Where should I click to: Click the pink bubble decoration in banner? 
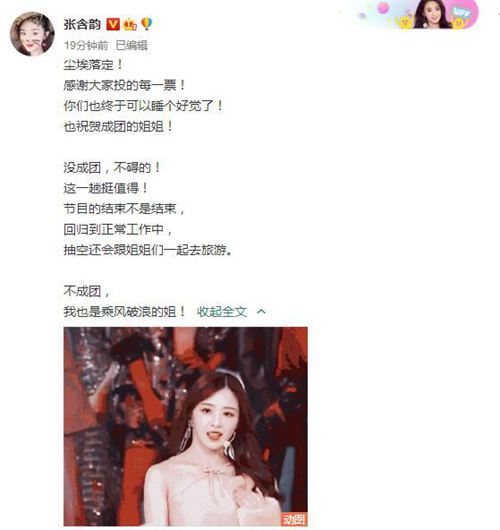383,7
